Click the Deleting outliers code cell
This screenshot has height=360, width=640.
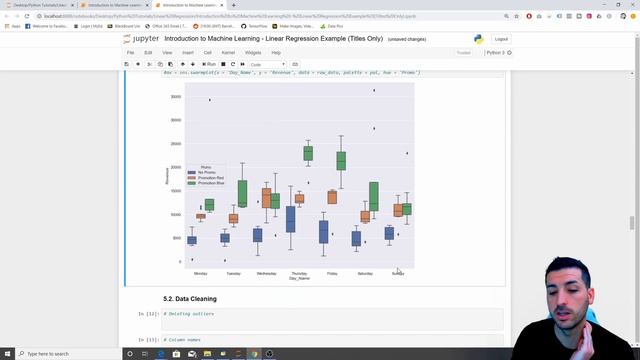pyautogui.click(x=333, y=319)
